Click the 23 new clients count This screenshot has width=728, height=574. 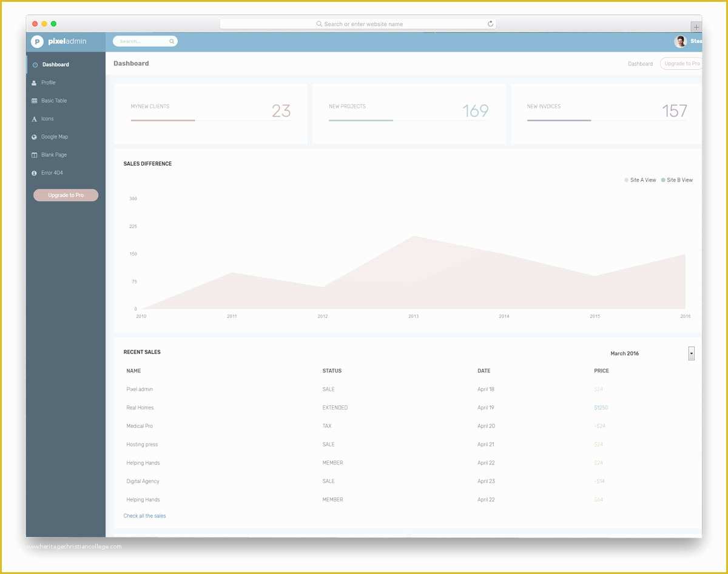(x=281, y=110)
